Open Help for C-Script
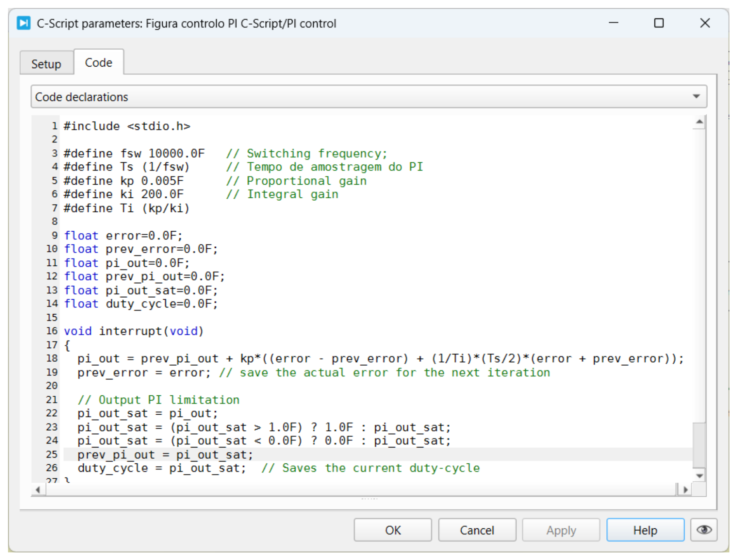 tap(645, 530)
